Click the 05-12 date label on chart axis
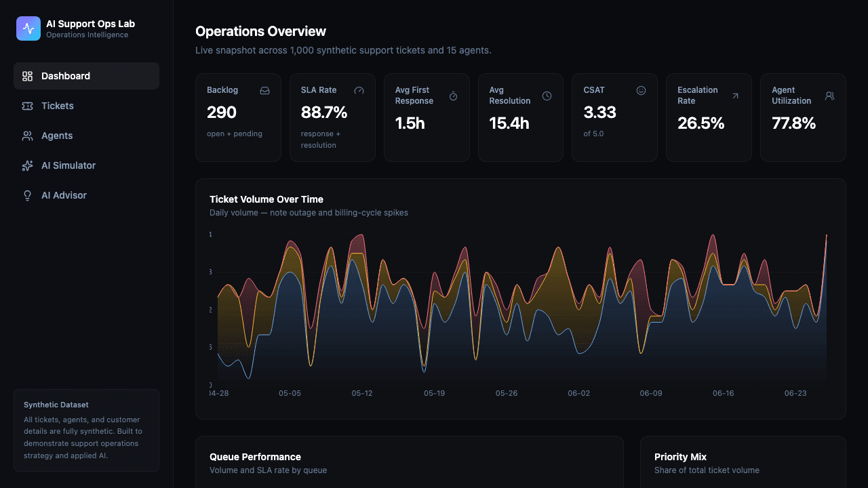Screen dimensions: 868x488 click(x=362, y=393)
